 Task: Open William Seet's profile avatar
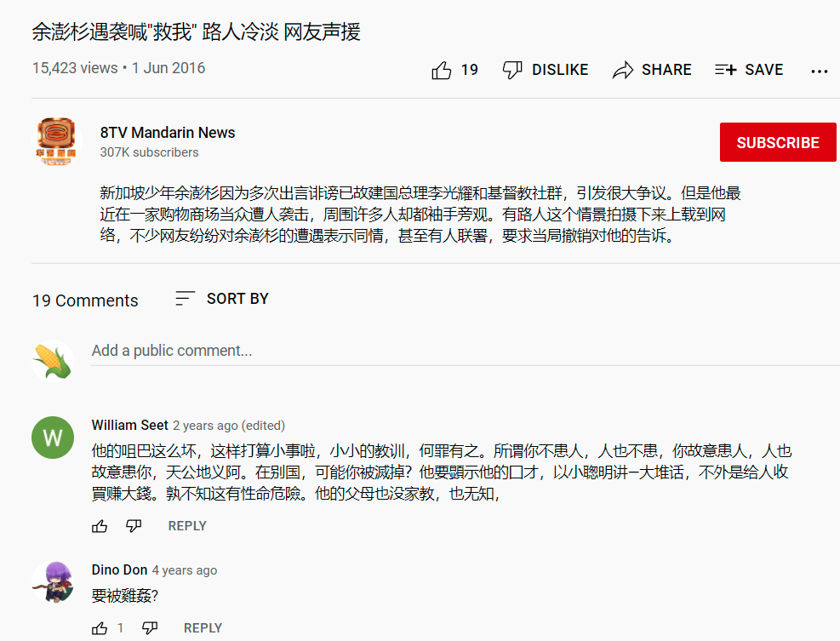(53, 438)
